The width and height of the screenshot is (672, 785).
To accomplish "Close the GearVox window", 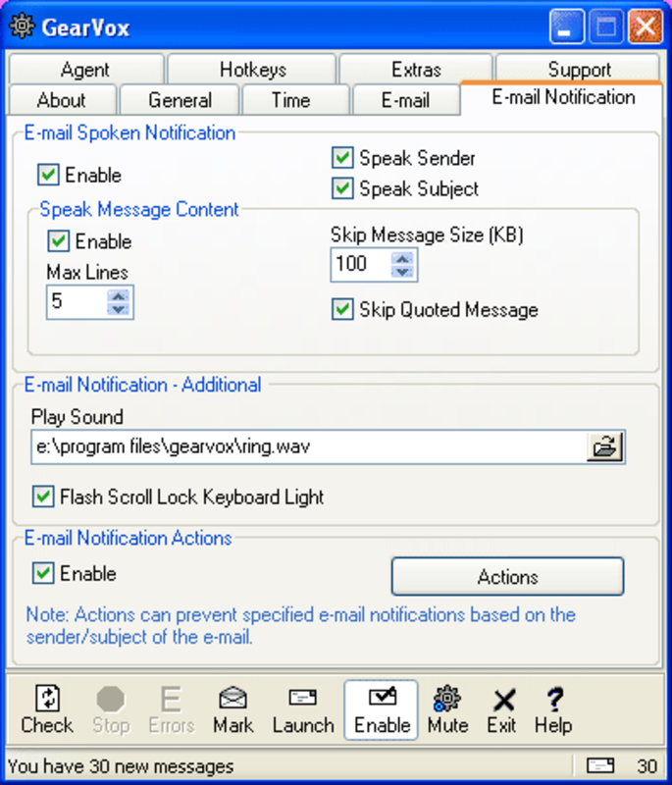I will click(x=646, y=26).
